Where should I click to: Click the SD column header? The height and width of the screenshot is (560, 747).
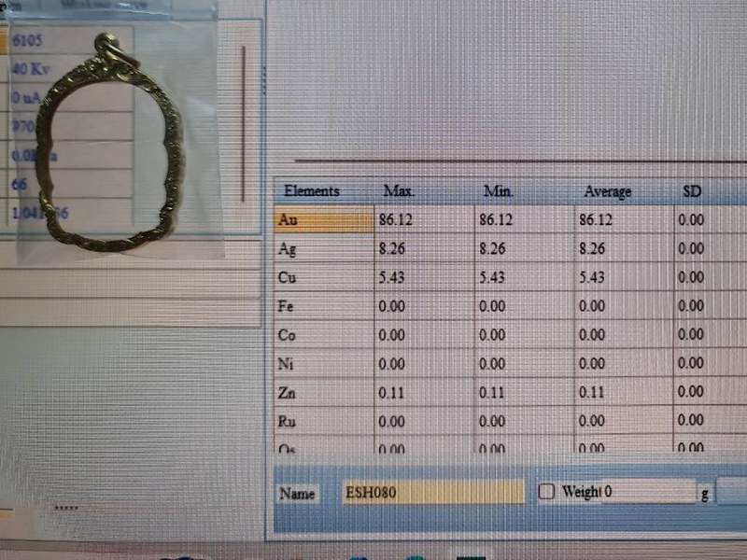coord(692,191)
